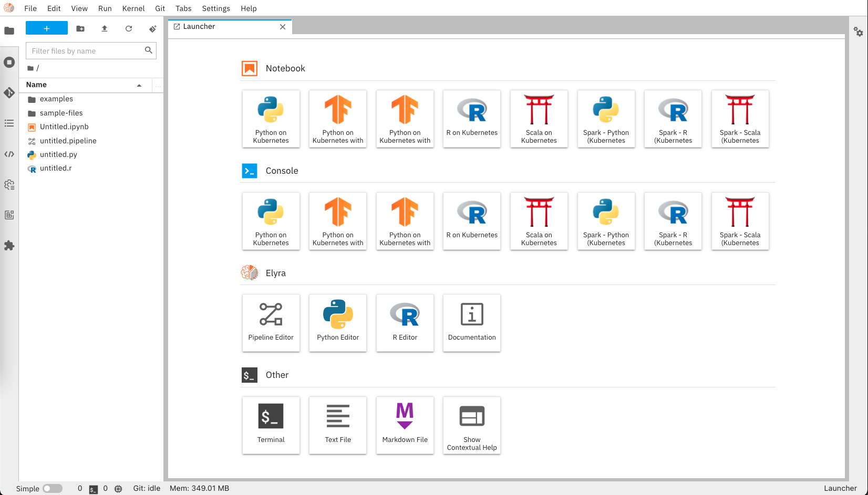Click the Filter files by name field
This screenshot has height=495, width=868.
(91, 51)
